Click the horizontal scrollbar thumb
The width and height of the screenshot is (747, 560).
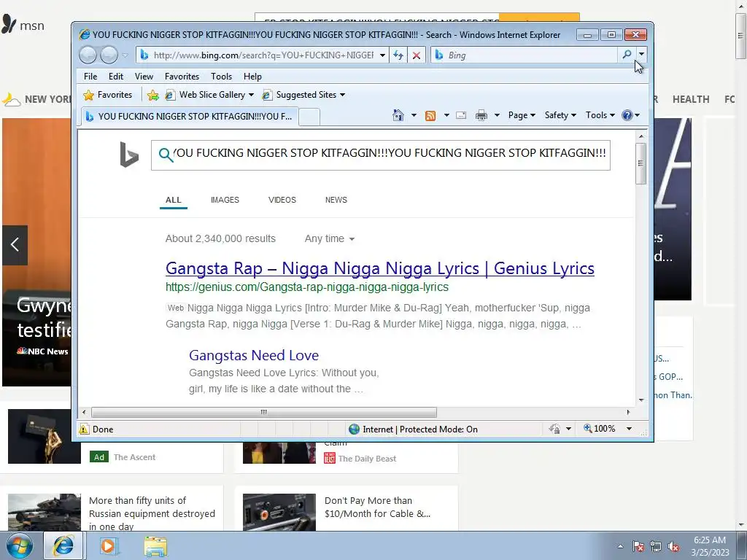pyautogui.click(x=264, y=412)
